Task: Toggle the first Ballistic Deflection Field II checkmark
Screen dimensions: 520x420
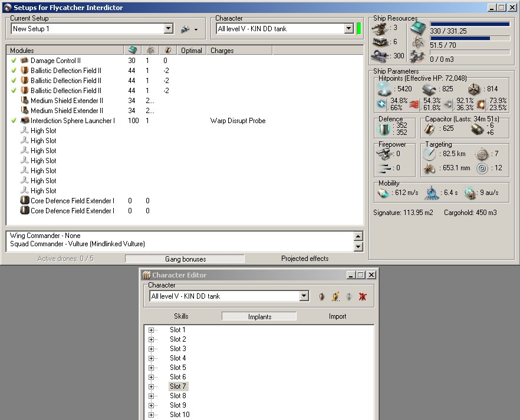Action: tap(14, 71)
